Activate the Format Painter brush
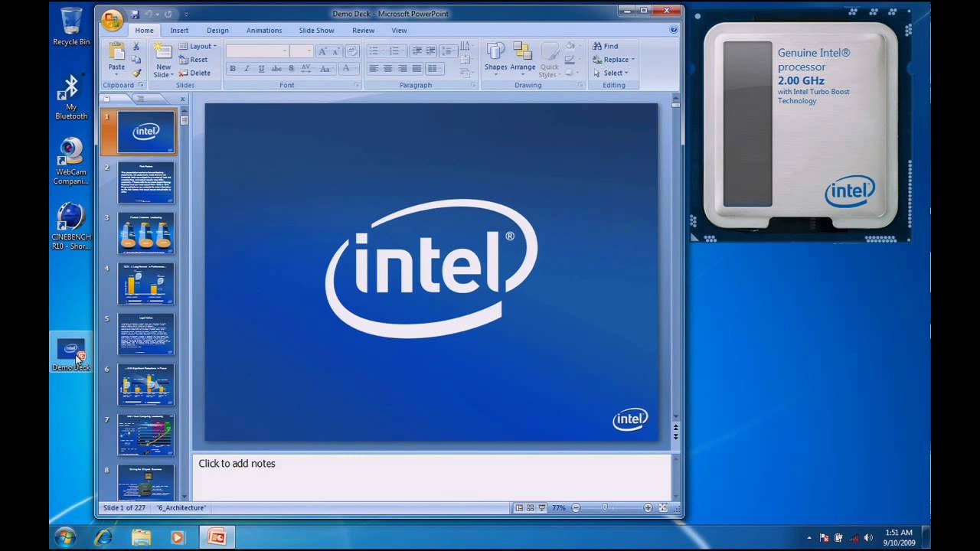The image size is (980, 551). [136, 73]
